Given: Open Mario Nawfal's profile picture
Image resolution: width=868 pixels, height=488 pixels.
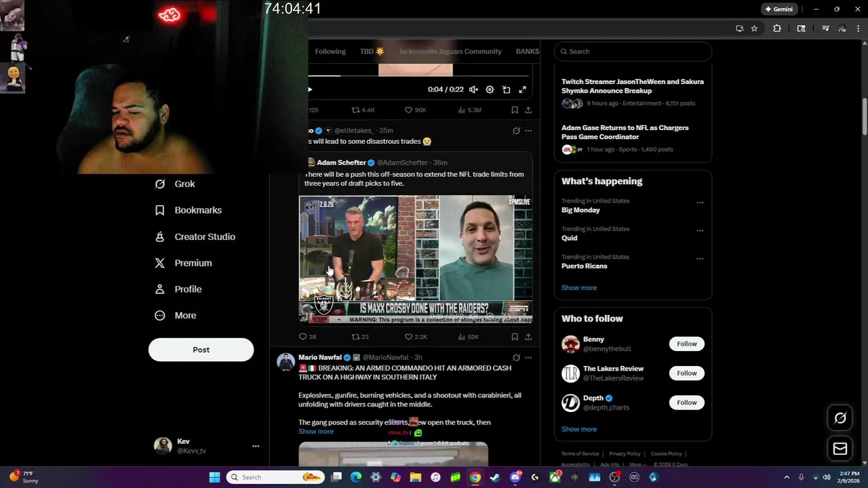Looking at the screenshot, I should (x=285, y=361).
